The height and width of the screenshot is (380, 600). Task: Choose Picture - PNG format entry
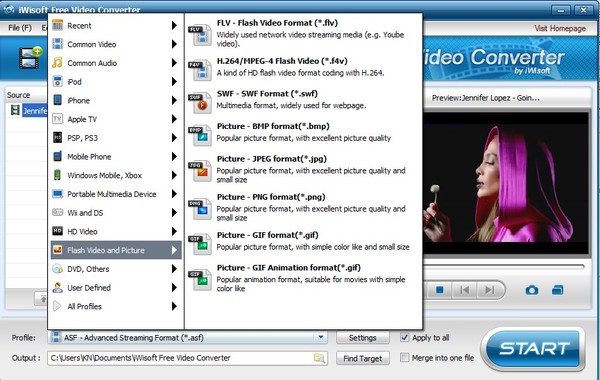coord(303,207)
